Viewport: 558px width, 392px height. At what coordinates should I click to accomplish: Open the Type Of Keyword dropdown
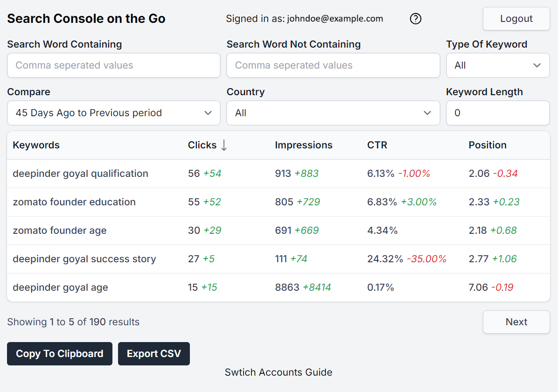click(498, 65)
